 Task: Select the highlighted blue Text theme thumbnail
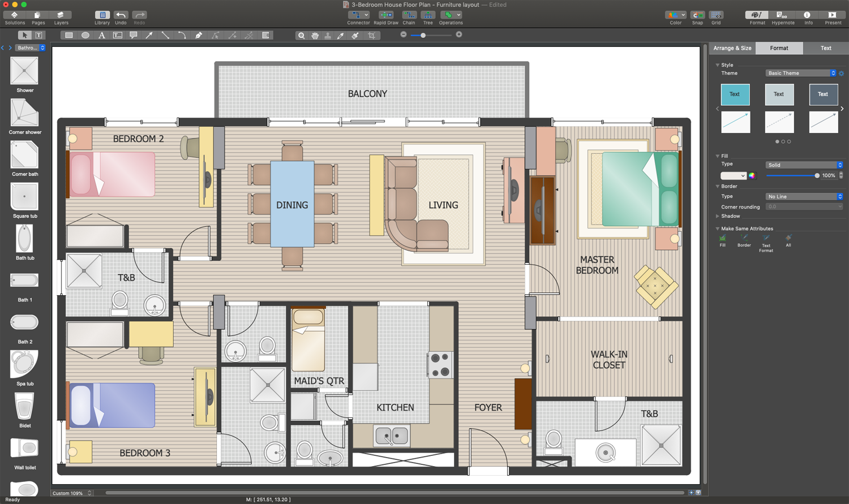[x=735, y=94]
